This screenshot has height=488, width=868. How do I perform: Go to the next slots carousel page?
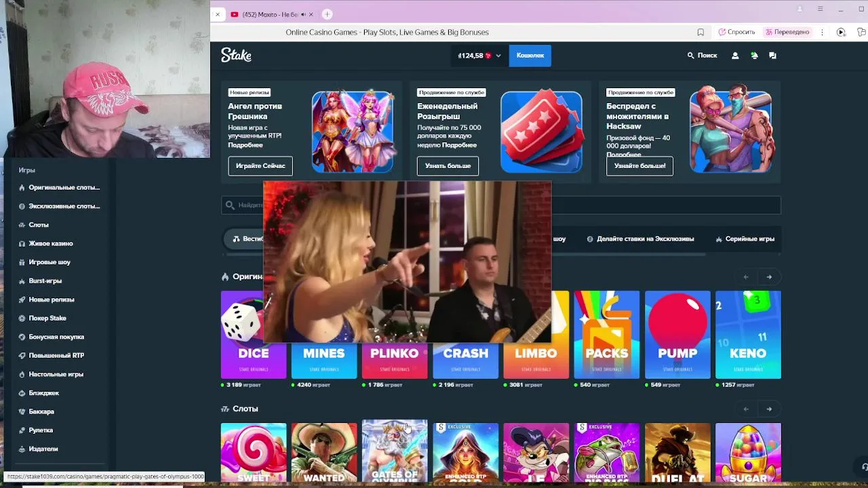[769, 409]
